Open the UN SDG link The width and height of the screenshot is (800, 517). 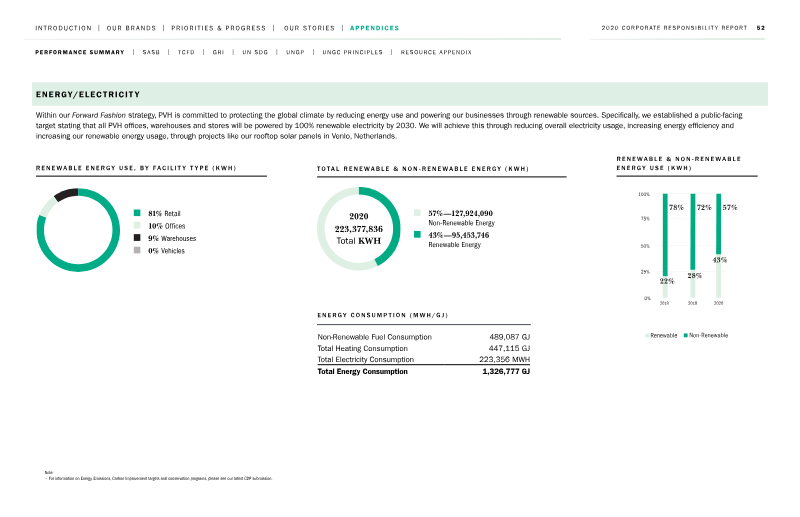coord(255,52)
